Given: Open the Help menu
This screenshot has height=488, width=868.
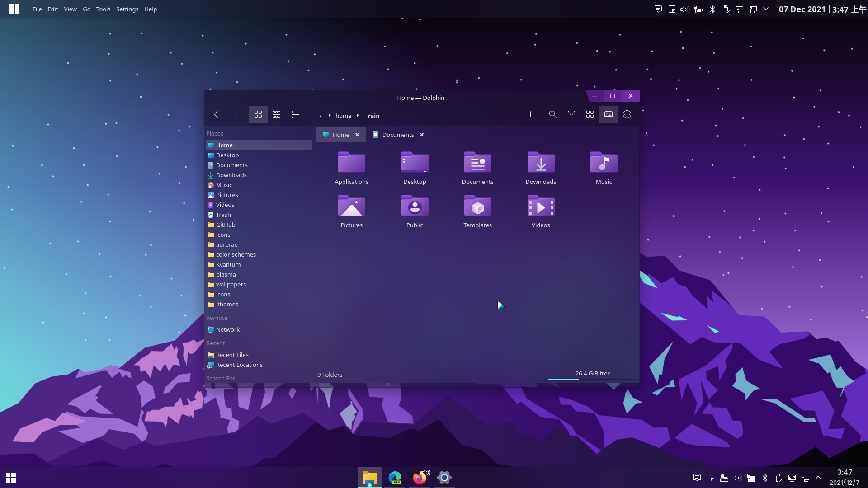Looking at the screenshot, I should [151, 9].
